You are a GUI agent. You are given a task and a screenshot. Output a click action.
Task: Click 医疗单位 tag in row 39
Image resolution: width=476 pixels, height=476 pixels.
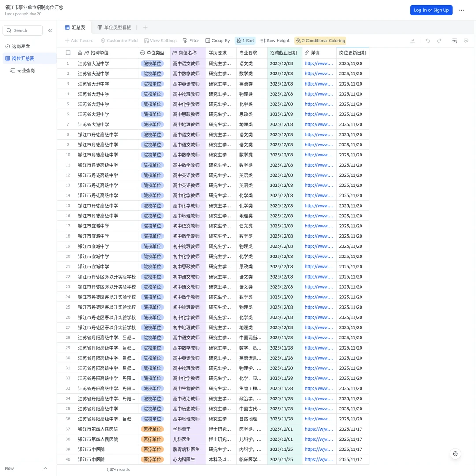pyautogui.click(x=152, y=449)
